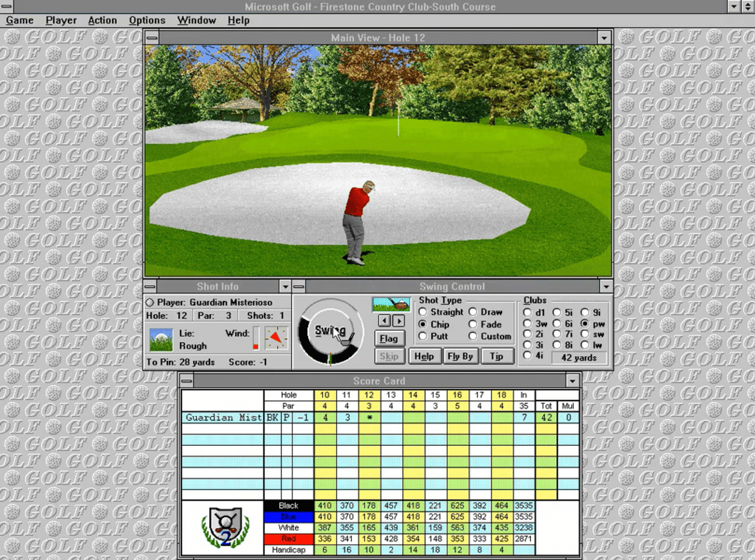
Task: Open the Score Card window control menu
Action: [187, 381]
